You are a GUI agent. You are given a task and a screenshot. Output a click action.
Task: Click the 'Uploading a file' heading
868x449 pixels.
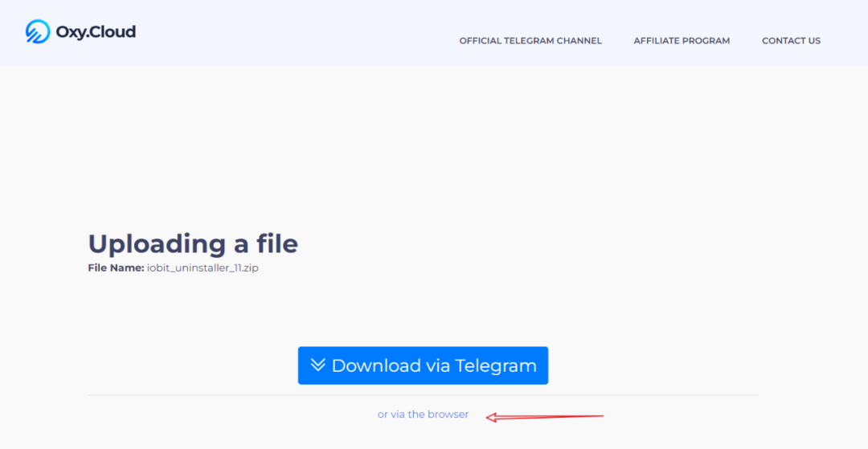[193, 243]
